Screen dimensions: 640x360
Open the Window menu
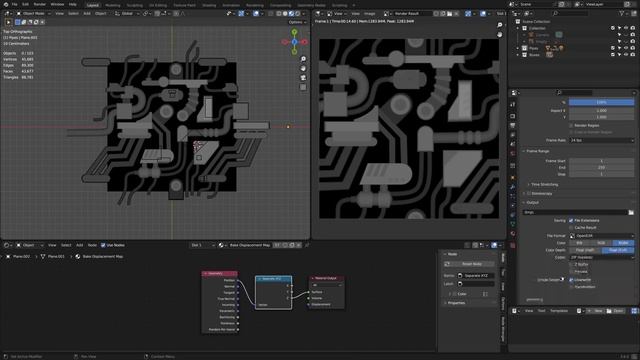pyautogui.click(x=57, y=4)
